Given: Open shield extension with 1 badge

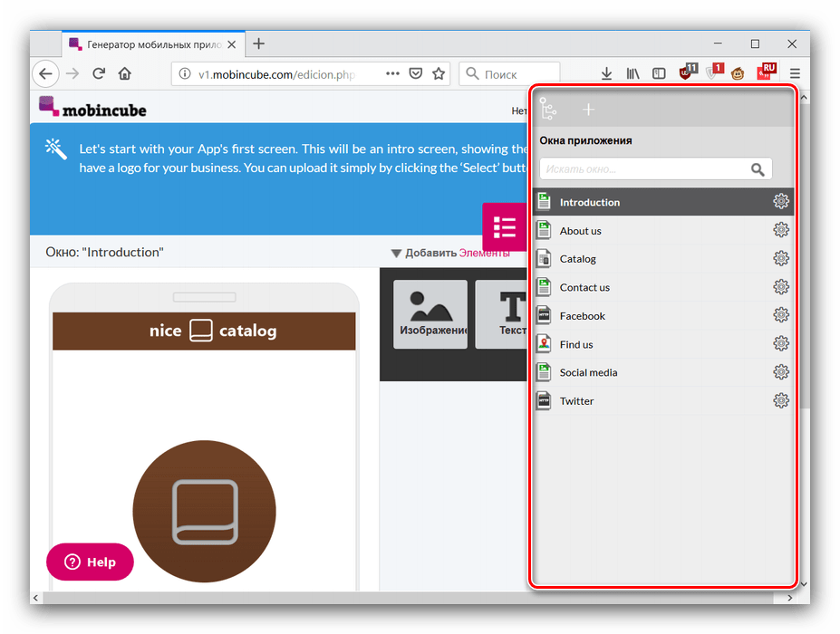Looking at the screenshot, I should coord(714,72).
